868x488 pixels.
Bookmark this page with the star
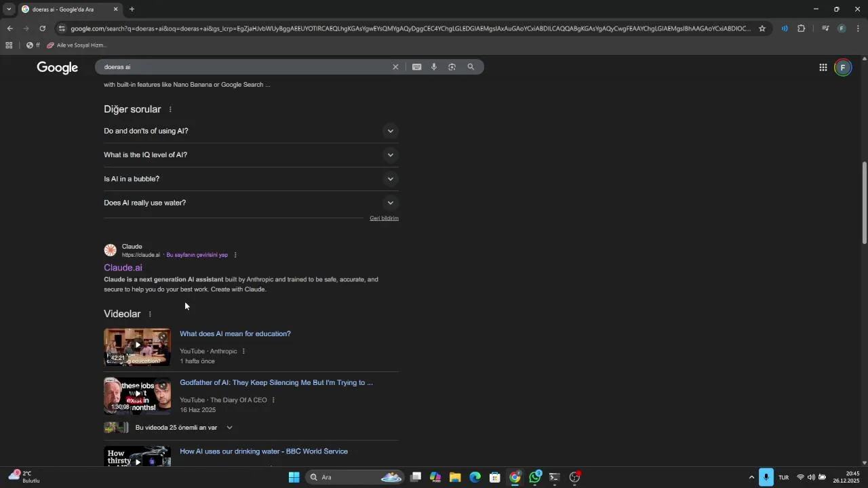coord(762,28)
